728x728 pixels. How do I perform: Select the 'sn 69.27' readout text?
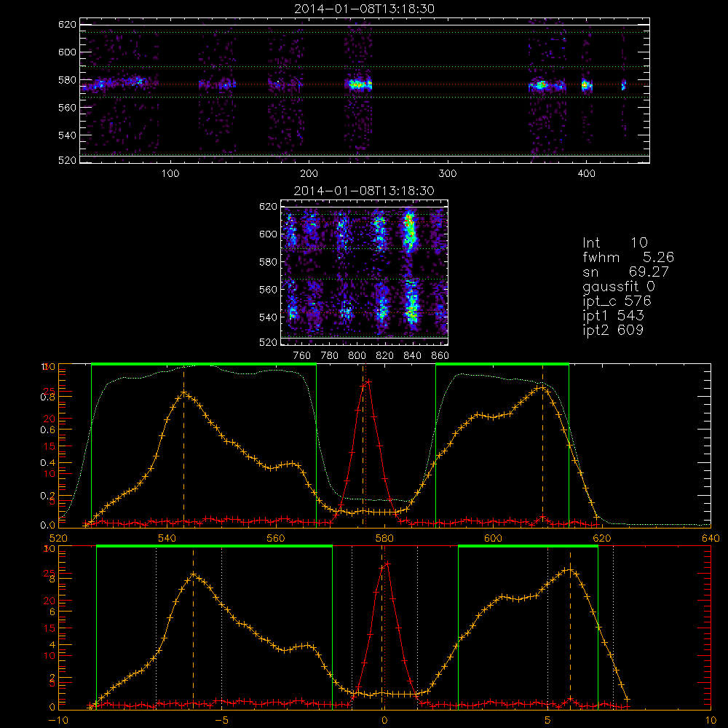[x=626, y=272]
